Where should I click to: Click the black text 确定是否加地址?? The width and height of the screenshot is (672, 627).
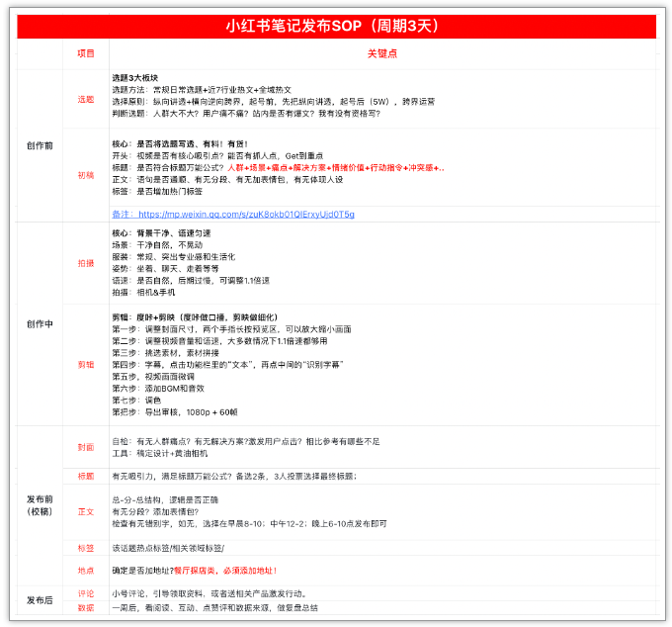click(x=142, y=571)
